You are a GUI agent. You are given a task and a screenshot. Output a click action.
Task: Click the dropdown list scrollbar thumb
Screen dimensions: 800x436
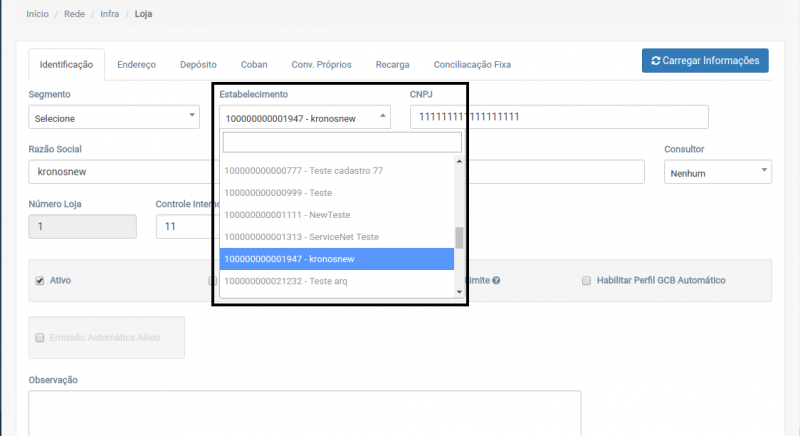coord(459,237)
